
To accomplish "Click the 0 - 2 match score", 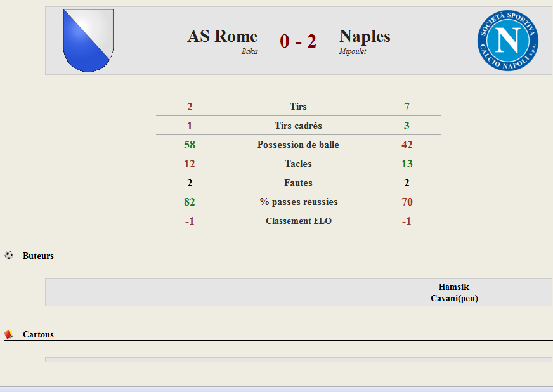I will [298, 41].
